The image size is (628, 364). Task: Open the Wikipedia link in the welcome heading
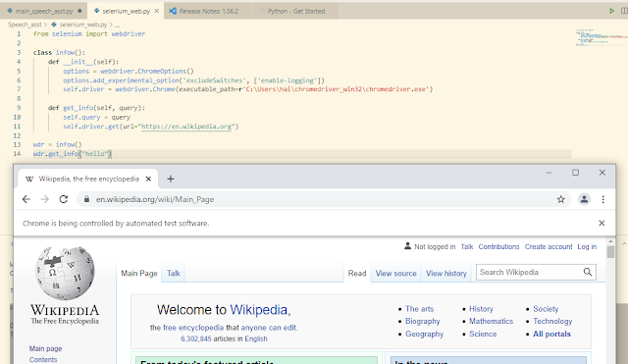coord(258,309)
